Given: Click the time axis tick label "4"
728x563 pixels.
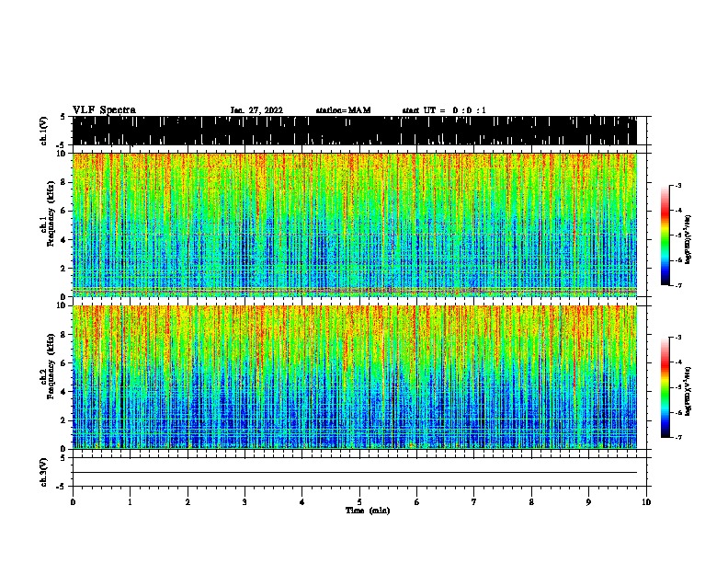Looking at the screenshot, I should (302, 502).
